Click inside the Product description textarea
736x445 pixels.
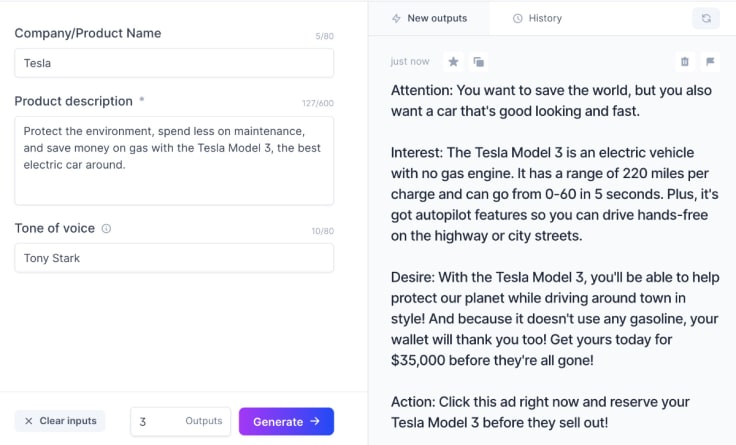[x=174, y=161]
